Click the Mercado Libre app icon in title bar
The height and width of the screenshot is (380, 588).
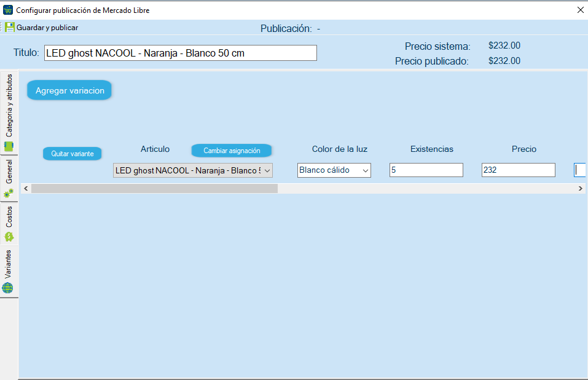[8, 10]
